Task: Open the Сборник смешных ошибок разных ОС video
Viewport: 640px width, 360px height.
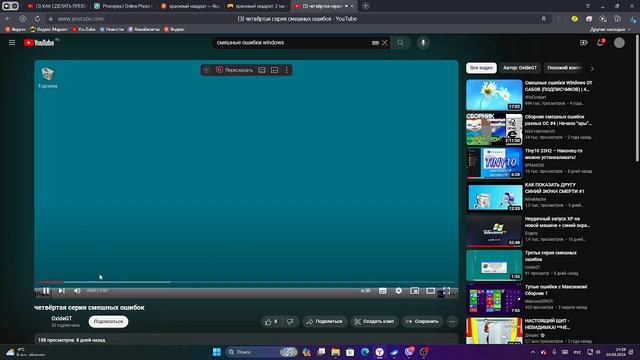Action: [x=494, y=129]
